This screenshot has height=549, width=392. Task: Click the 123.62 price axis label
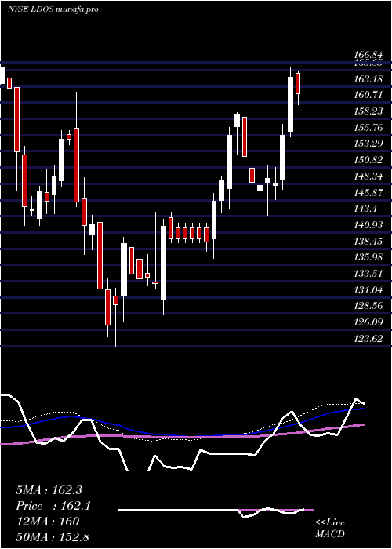368,339
